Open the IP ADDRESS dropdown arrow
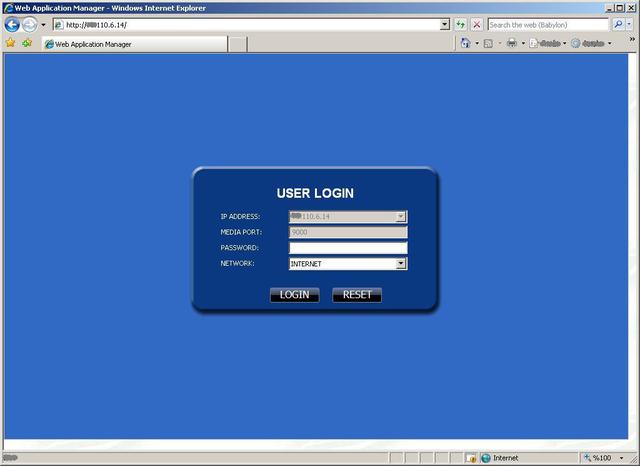The image size is (640, 466). click(x=401, y=216)
